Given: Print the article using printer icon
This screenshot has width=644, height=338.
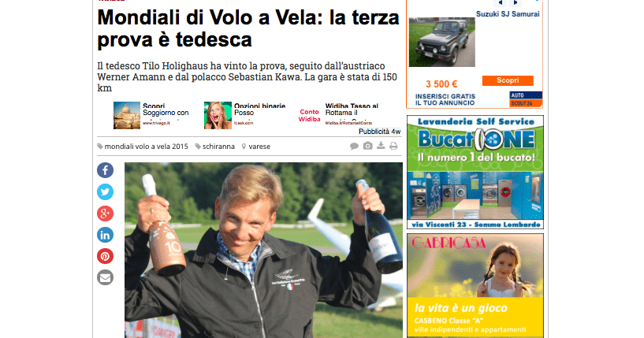Looking at the screenshot, I should [x=393, y=147].
